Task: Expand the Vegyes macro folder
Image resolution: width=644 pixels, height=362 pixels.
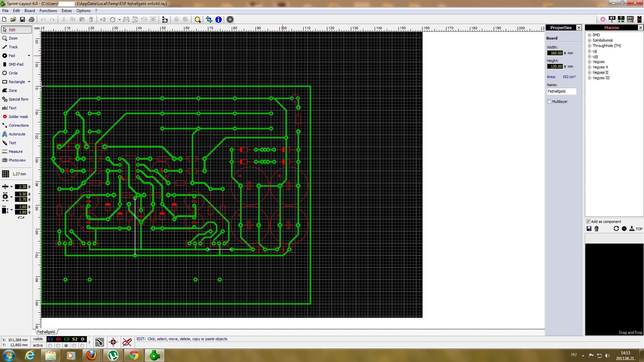Action: (590, 62)
